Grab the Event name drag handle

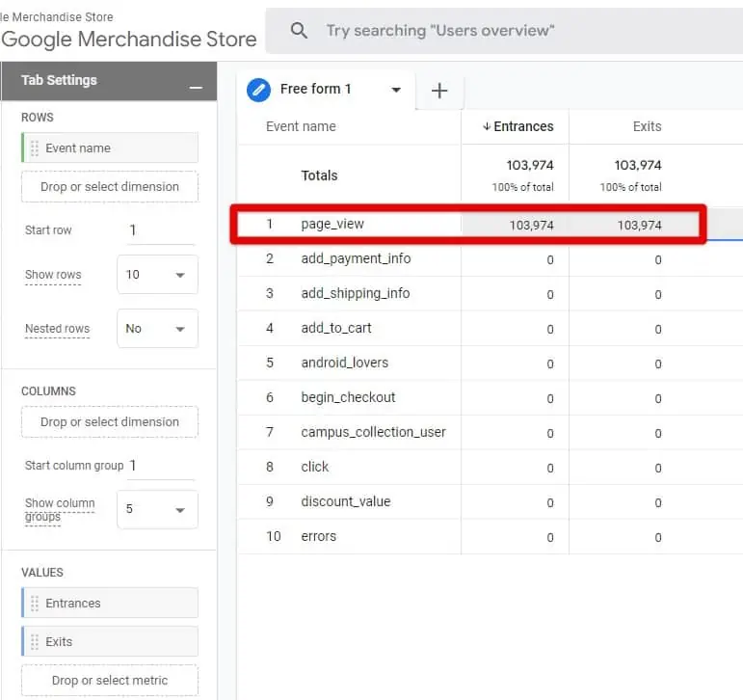coord(35,148)
